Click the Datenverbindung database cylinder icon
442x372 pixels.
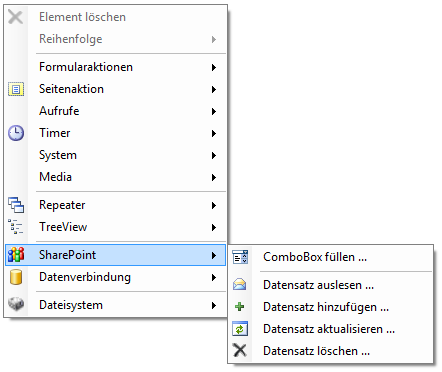16,277
